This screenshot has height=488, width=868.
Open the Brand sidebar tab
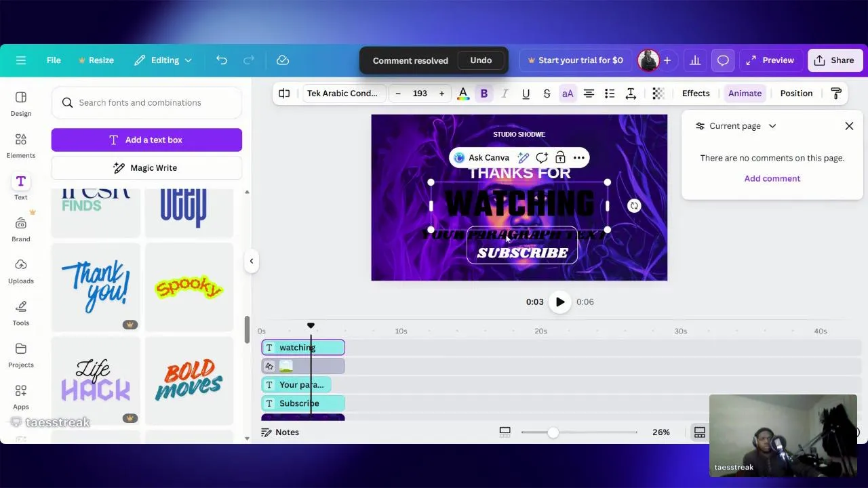(21, 230)
